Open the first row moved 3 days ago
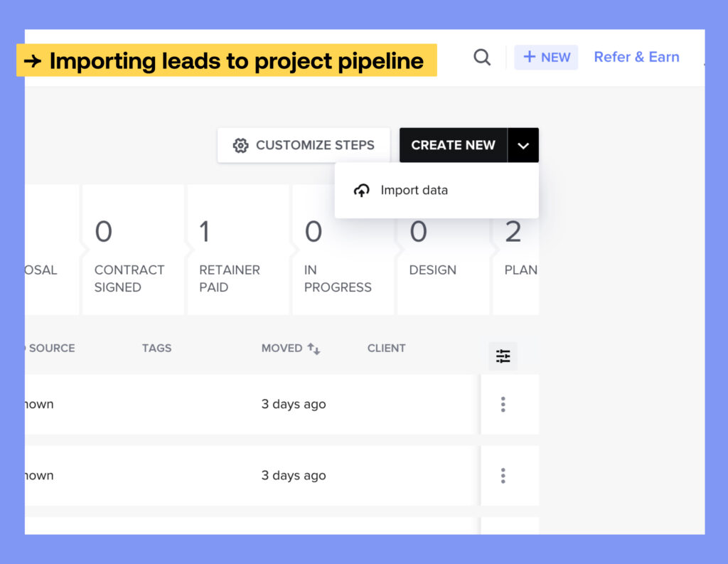This screenshot has width=728, height=564. 294,405
